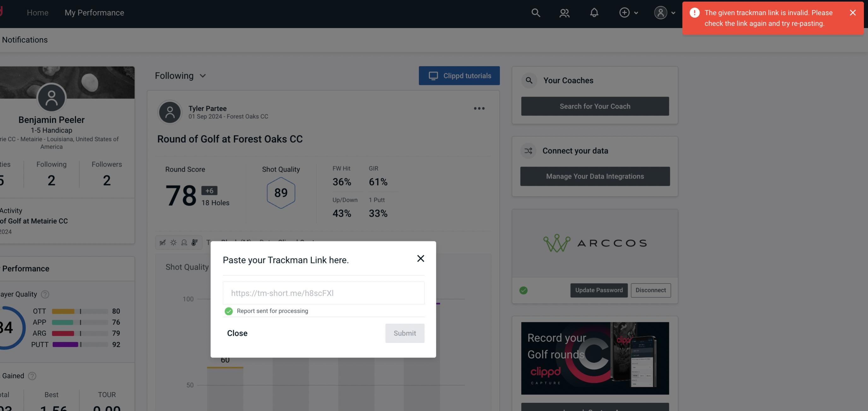Click the Manage Your Data Integrations button
The image size is (868, 411).
[x=595, y=176]
